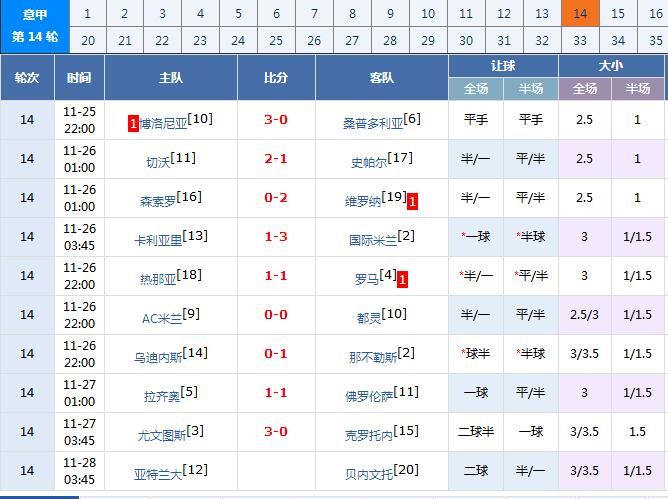Open 桑普多利亚 away team link
The height and width of the screenshot is (499, 668).
(x=373, y=124)
